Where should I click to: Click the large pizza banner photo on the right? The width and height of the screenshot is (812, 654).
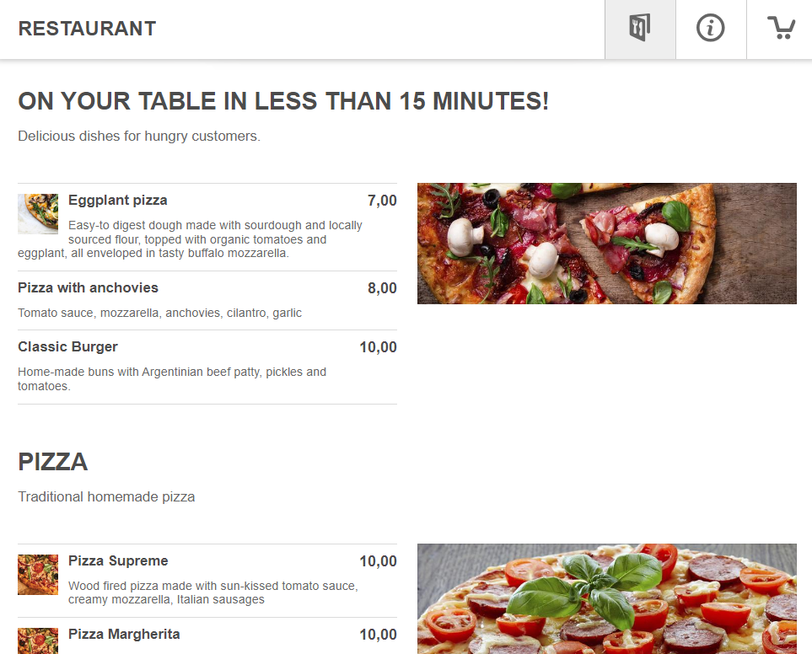tap(606, 243)
